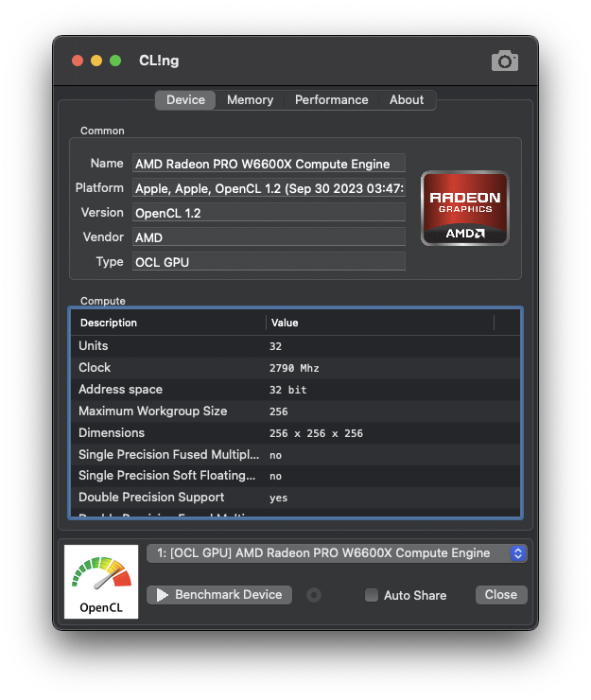Click the Name field with AMD Radeon PRO
Viewport: 591px width, 700px height.
(x=269, y=164)
